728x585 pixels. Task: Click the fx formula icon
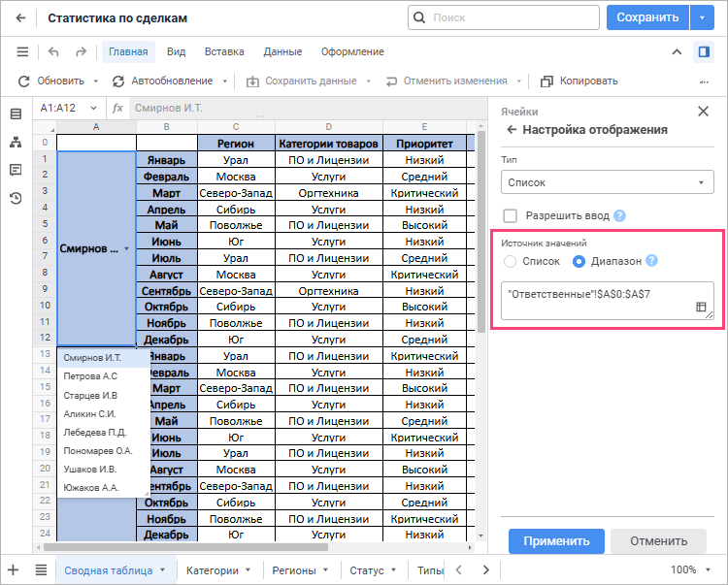(x=117, y=108)
